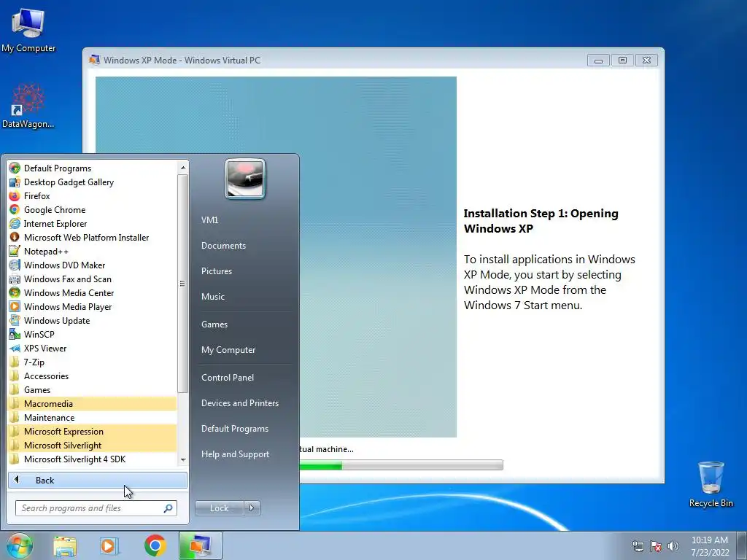This screenshot has height=560, width=747.
Task: Open the Recycle Bin
Action: pos(711,484)
